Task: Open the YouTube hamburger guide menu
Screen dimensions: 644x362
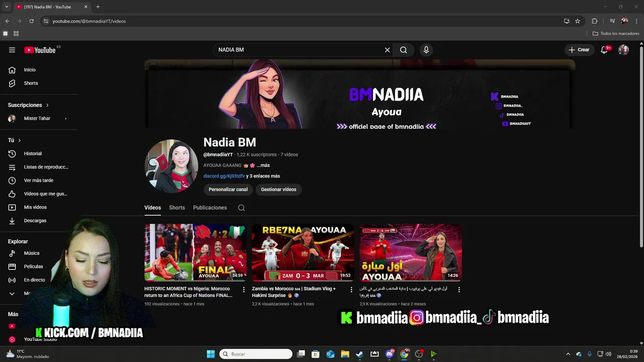Action: tap(12, 50)
